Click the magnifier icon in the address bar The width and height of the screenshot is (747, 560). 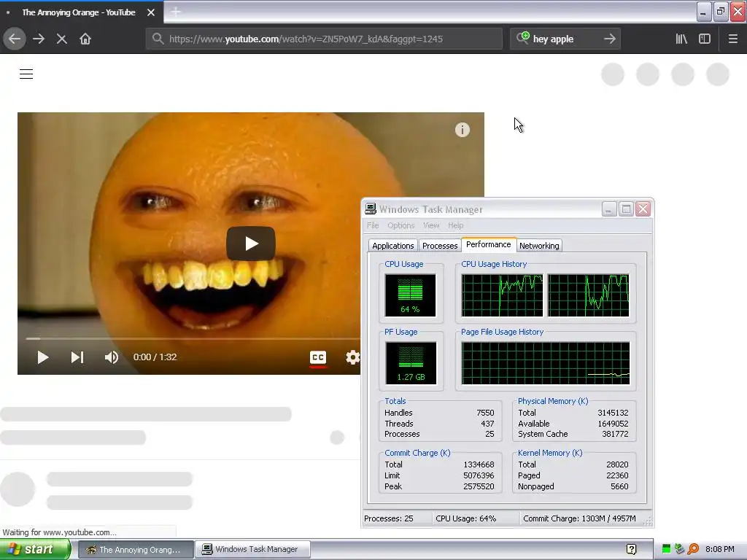tap(158, 39)
